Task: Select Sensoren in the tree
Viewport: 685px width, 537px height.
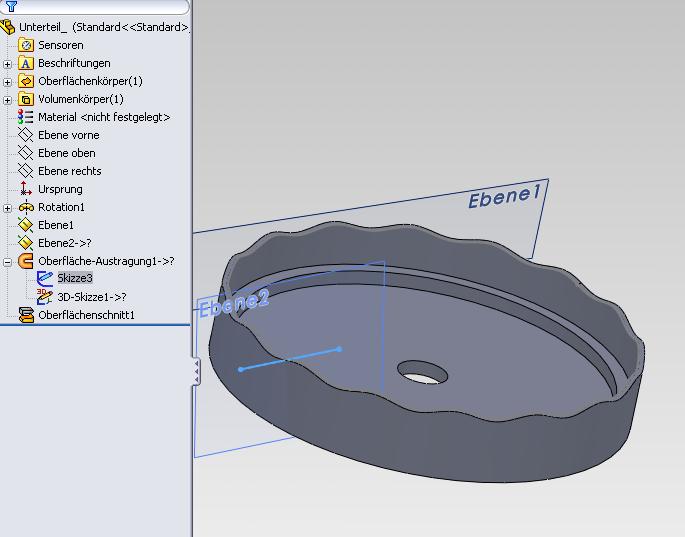Action: click(x=61, y=45)
